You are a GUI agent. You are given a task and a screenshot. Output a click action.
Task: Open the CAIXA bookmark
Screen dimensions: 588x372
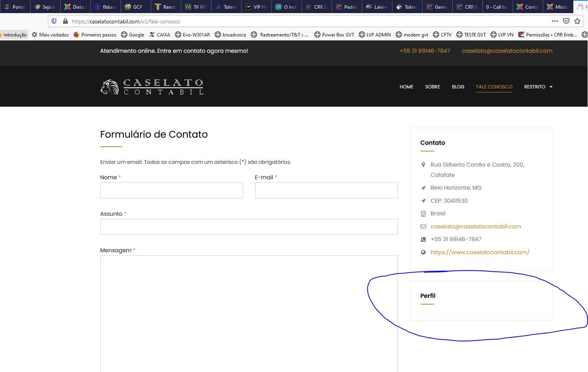point(159,35)
